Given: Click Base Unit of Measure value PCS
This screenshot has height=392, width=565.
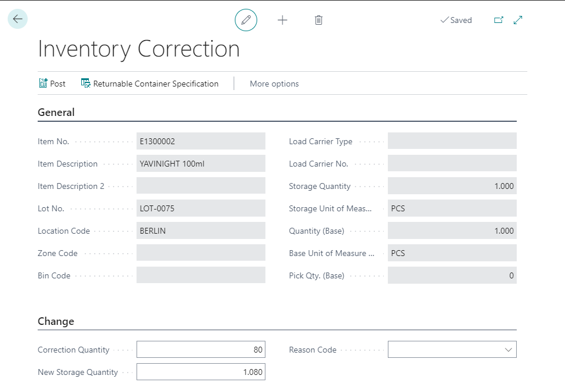Looking at the screenshot, I should pos(452,253).
